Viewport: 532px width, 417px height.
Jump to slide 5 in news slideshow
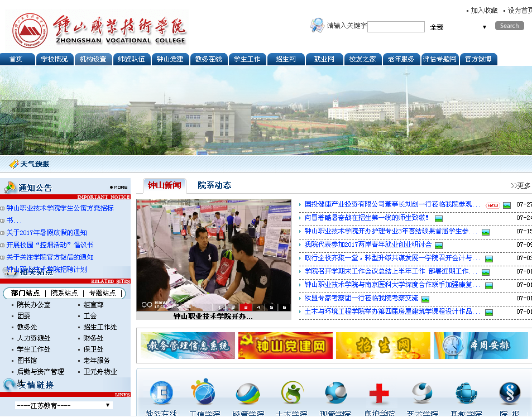(x=271, y=307)
